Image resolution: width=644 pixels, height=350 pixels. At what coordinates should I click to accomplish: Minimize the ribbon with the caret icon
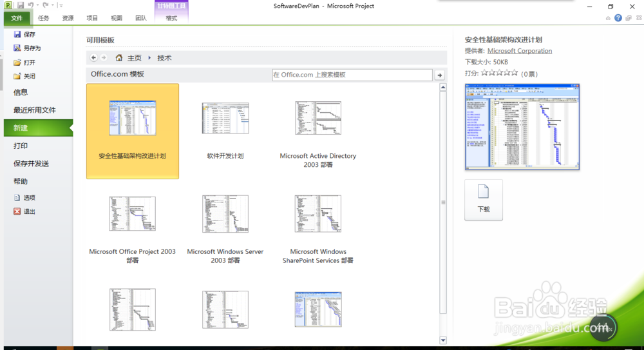(x=608, y=18)
